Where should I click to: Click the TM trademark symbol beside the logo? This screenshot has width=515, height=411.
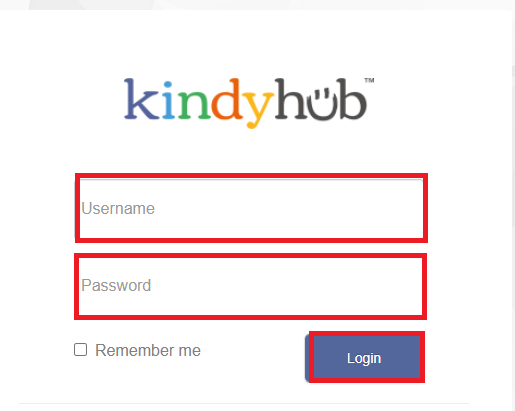(369, 80)
